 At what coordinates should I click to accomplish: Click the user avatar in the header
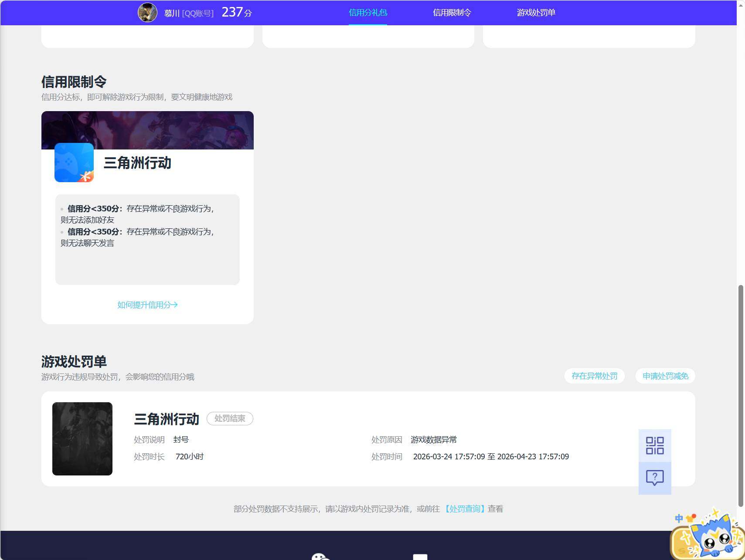[x=147, y=13]
